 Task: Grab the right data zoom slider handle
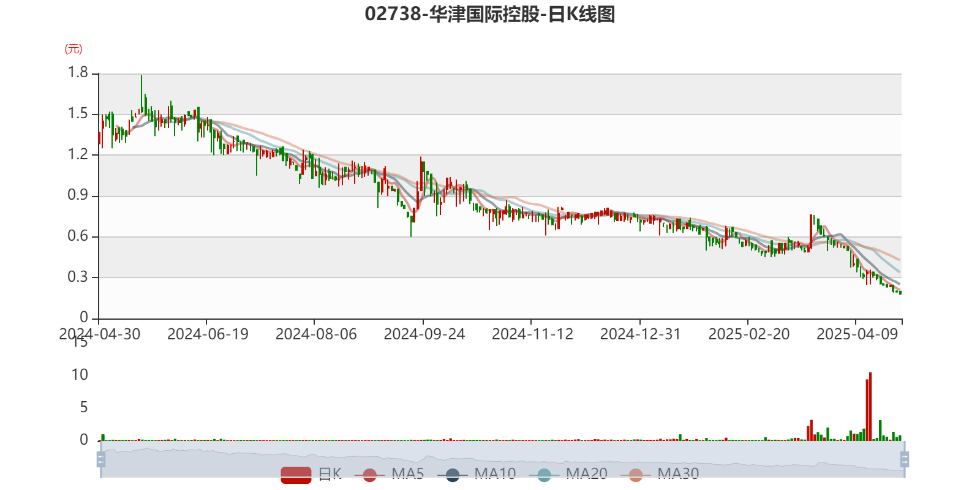point(904,459)
